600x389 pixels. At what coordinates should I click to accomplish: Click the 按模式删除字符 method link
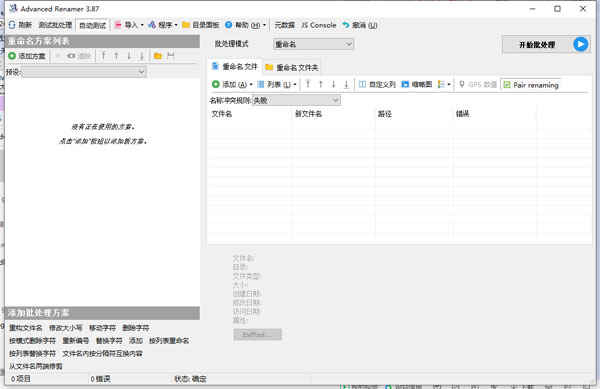tap(33, 340)
